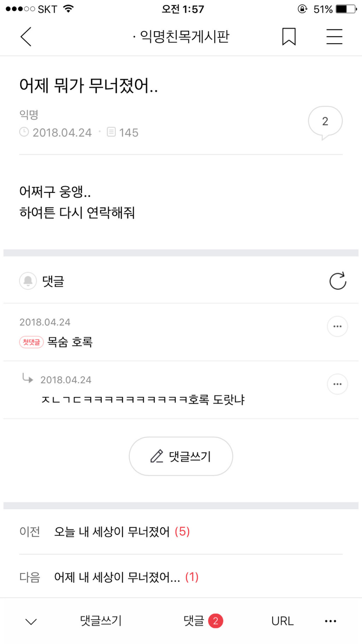Viewport: 362px width, 644px height.
Task: Tap the 댓글쓰기 pill button
Action: click(x=181, y=456)
